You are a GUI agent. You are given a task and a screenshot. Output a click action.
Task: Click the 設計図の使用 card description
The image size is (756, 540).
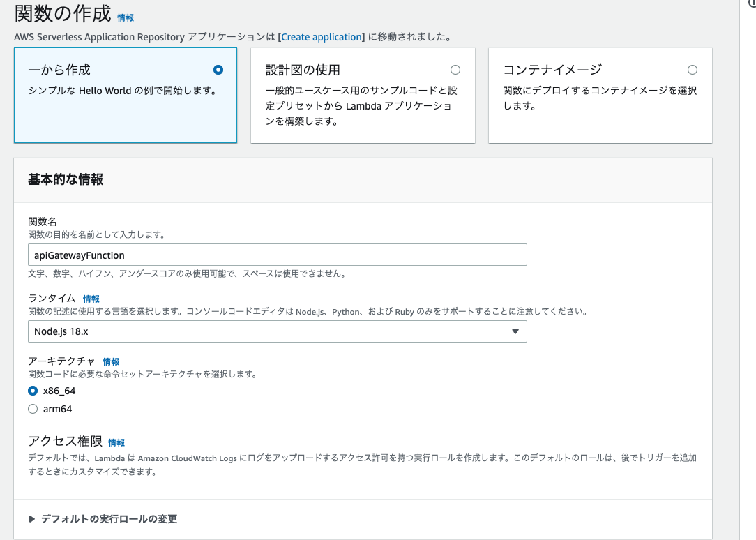point(361,105)
